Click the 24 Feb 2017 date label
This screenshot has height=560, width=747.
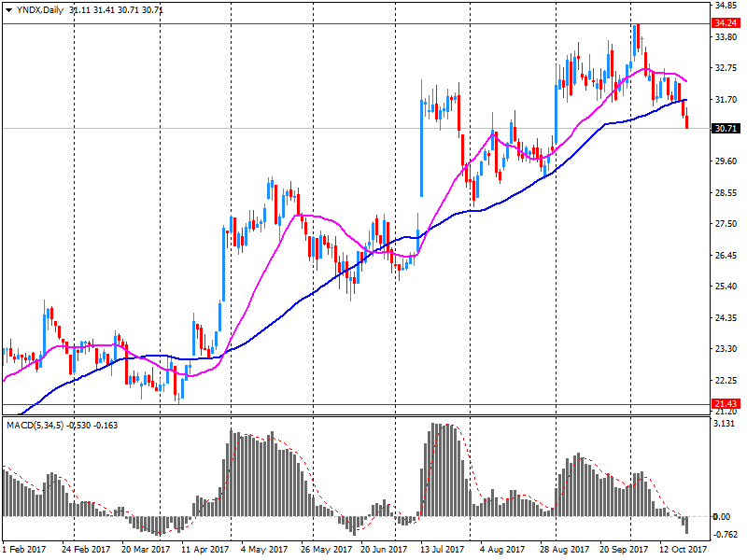click(86, 550)
